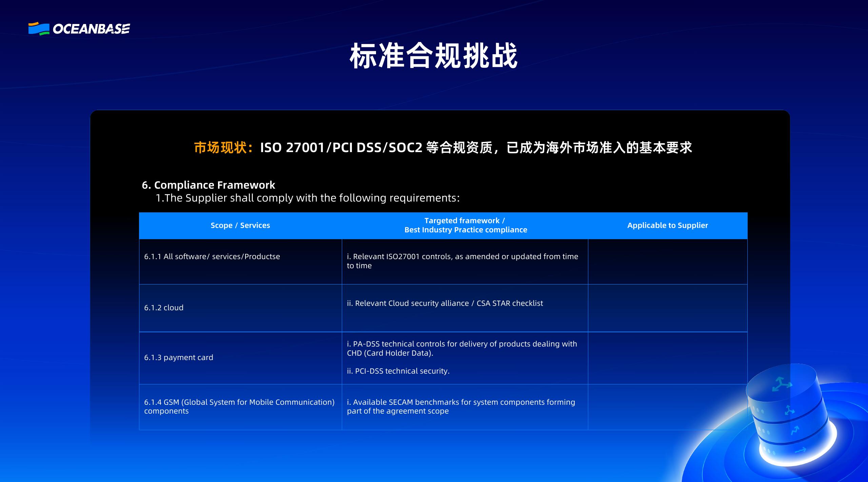Click the 6.1.4 GSM components cell

(x=240, y=406)
